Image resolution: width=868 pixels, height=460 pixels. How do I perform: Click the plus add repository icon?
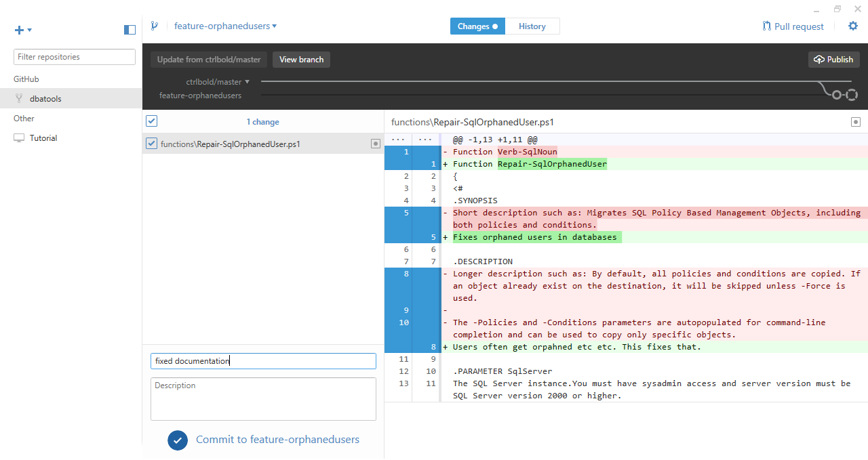(20, 30)
